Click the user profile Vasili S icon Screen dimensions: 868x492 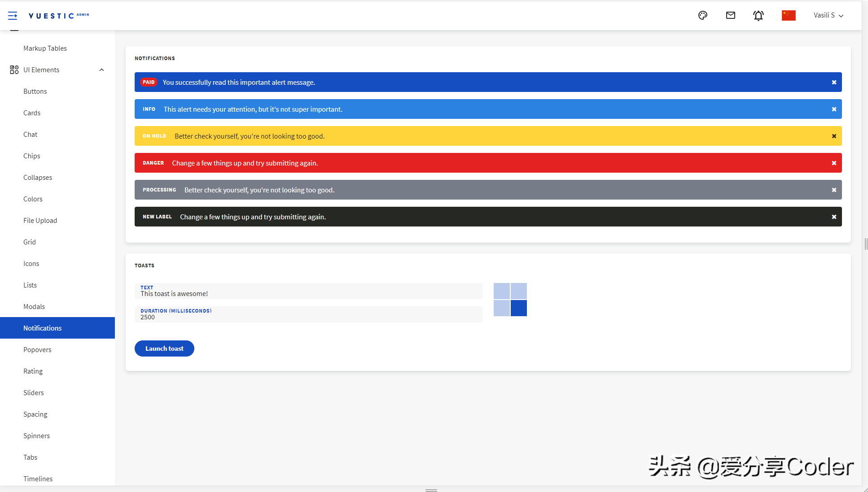(829, 16)
